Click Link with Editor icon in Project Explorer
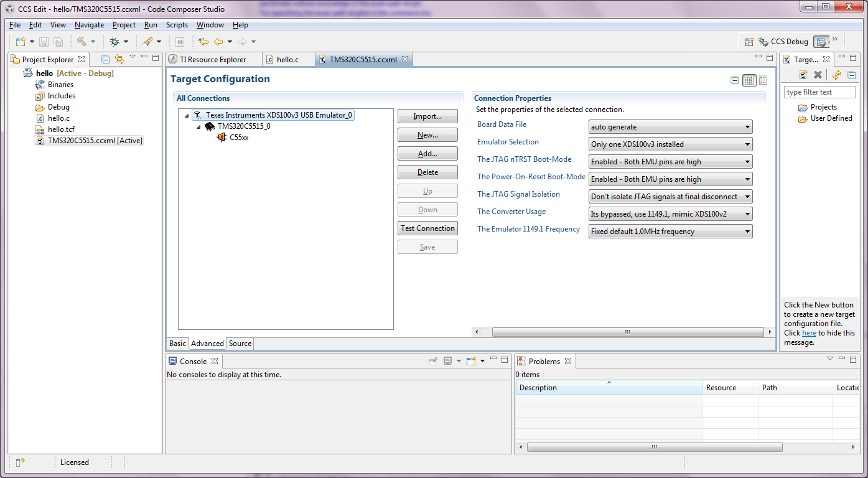Image resolution: width=868 pixels, height=478 pixels. coord(119,59)
